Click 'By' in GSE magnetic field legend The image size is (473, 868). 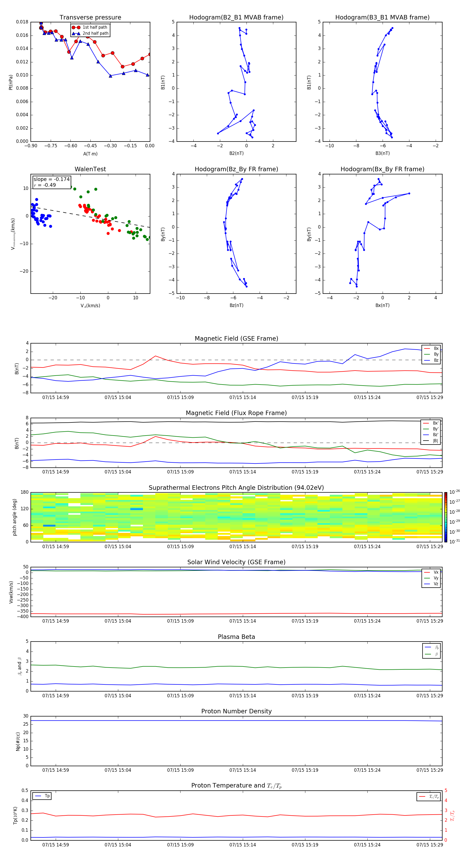tap(431, 354)
